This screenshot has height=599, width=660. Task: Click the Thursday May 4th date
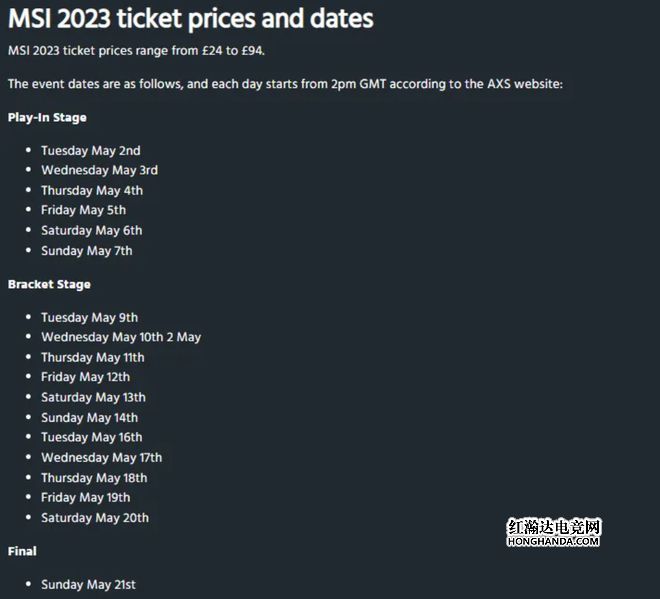(x=92, y=190)
